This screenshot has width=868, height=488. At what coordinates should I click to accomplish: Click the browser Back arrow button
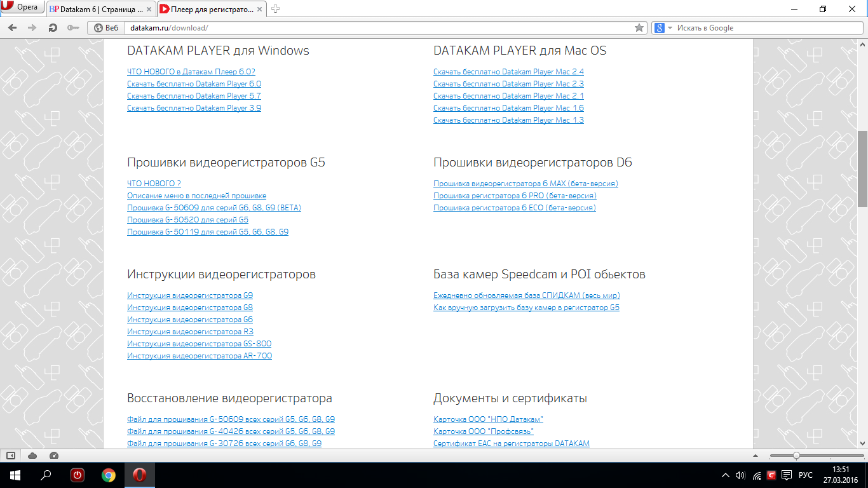click(x=12, y=28)
